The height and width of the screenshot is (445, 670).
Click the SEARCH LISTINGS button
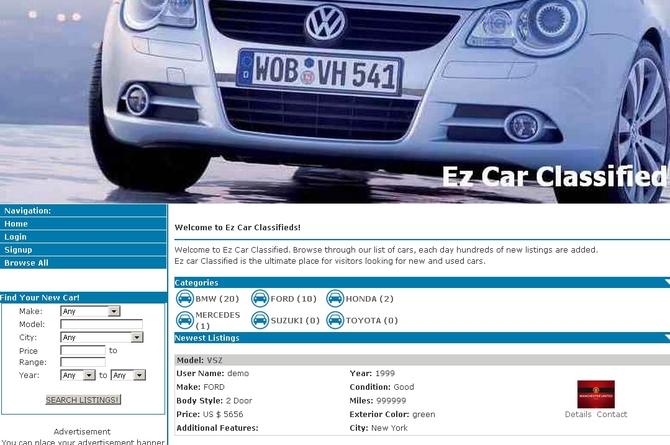[x=83, y=400]
